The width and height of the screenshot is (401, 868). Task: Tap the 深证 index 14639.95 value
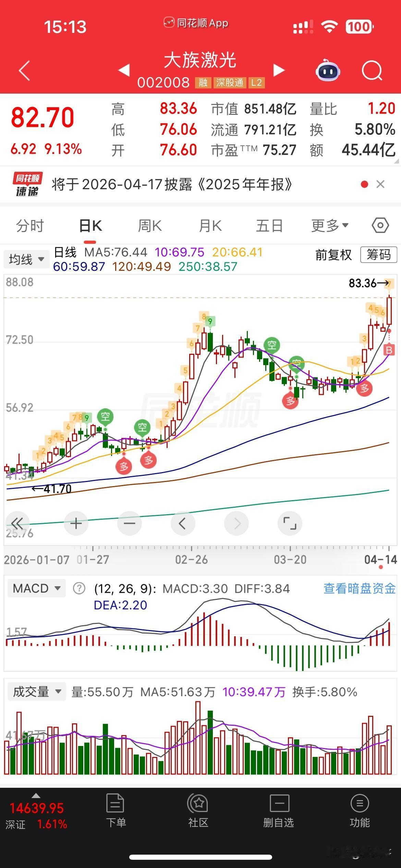[37, 808]
